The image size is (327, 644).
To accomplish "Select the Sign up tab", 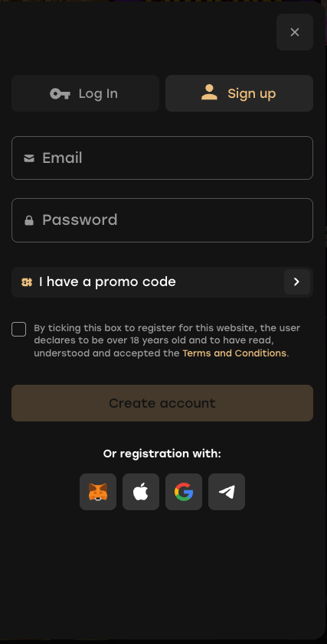I will (239, 93).
